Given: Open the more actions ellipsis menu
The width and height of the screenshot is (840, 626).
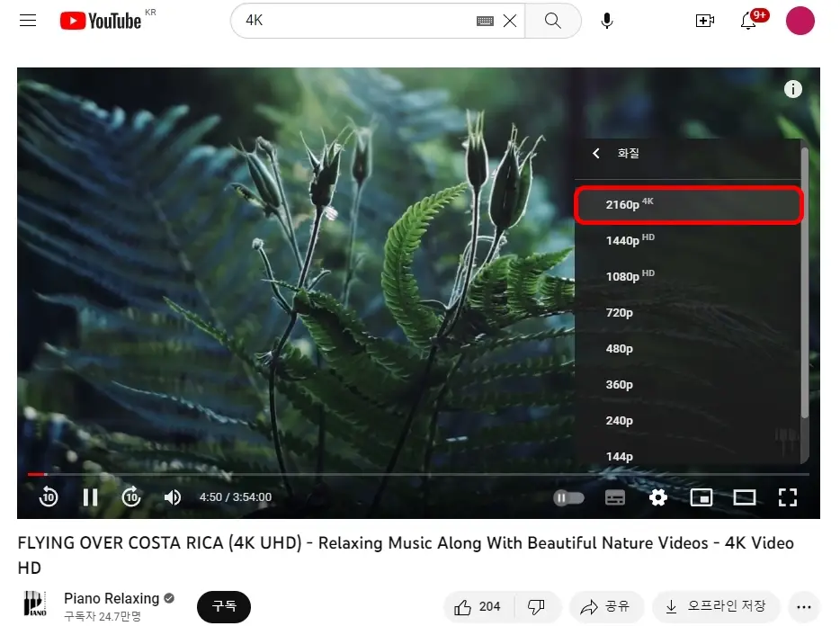Looking at the screenshot, I should click(x=803, y=607).
